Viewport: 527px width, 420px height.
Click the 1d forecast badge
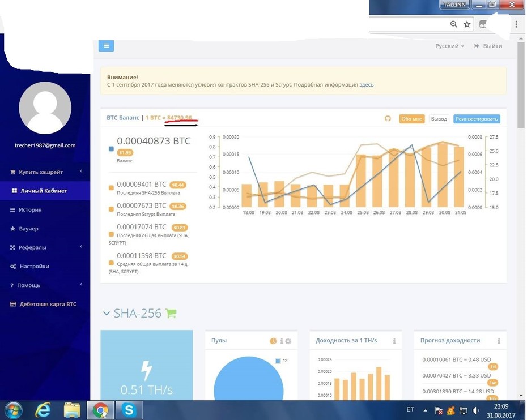[493, 367]
